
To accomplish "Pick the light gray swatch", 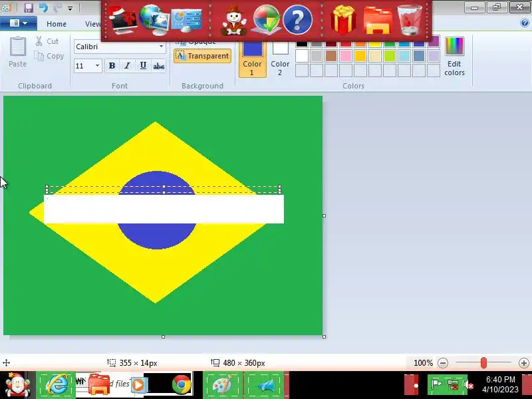I will tap(317, 56).
